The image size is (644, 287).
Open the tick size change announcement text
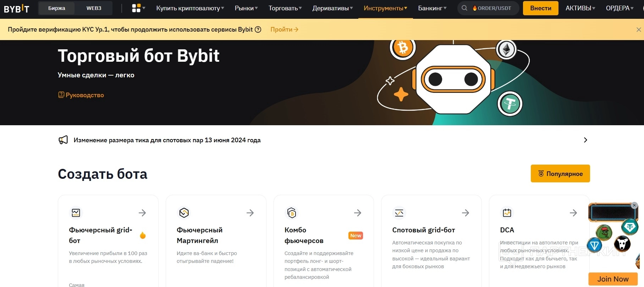167,140
